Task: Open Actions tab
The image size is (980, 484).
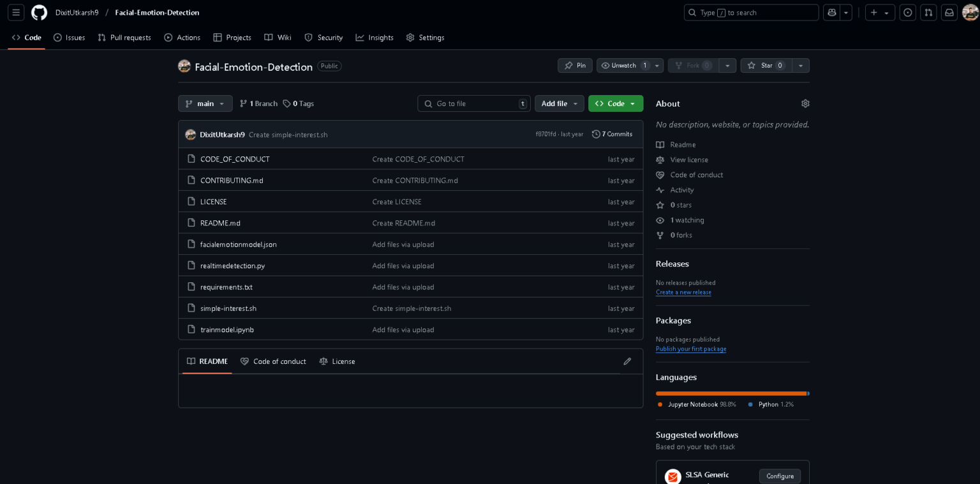Action: click(x=182, y=38)
